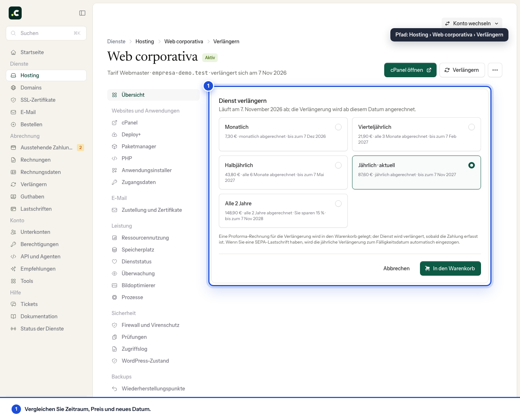Open Unterkonten users icon

click(13, 232)
